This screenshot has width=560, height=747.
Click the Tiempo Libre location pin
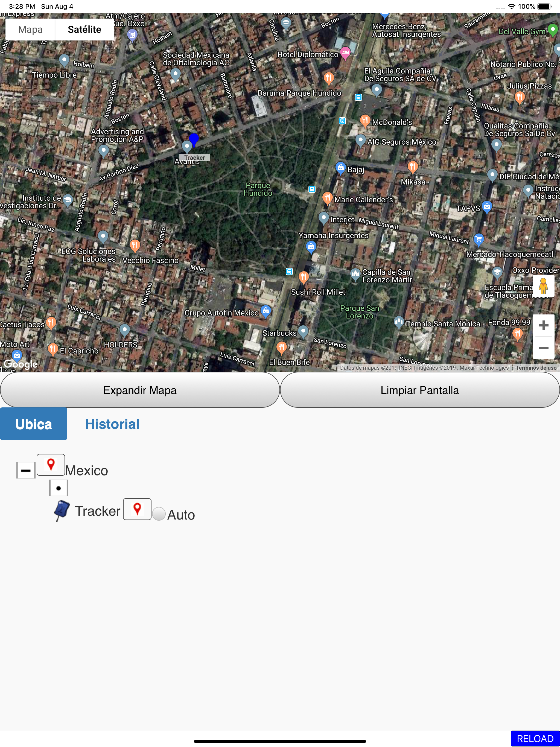pos(64,60)
